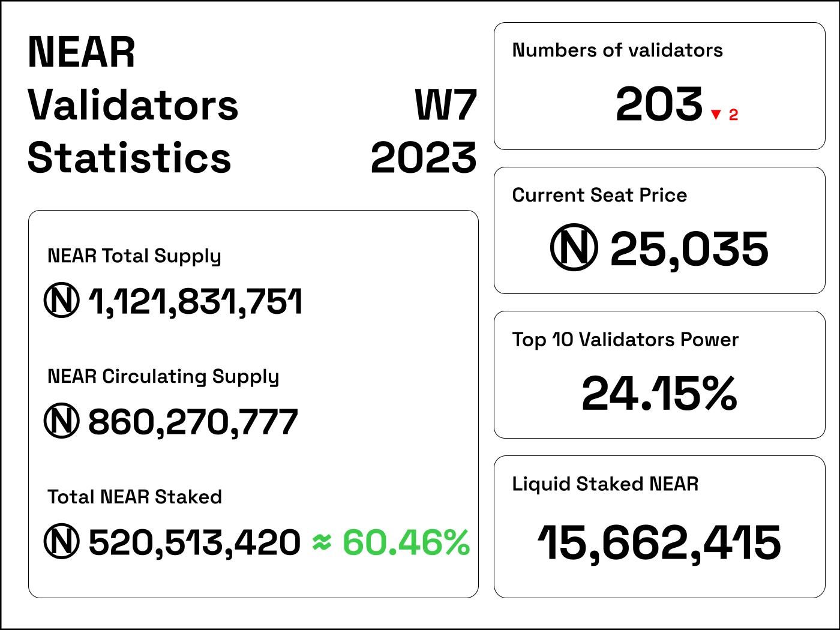
Task: Click the red down arrow beside 203
Action: tap(715, 115)
